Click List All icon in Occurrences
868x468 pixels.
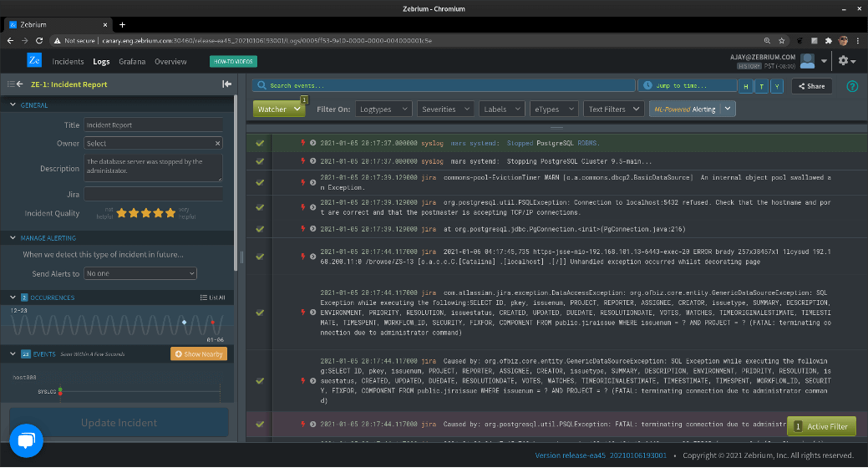pos(212,298)
